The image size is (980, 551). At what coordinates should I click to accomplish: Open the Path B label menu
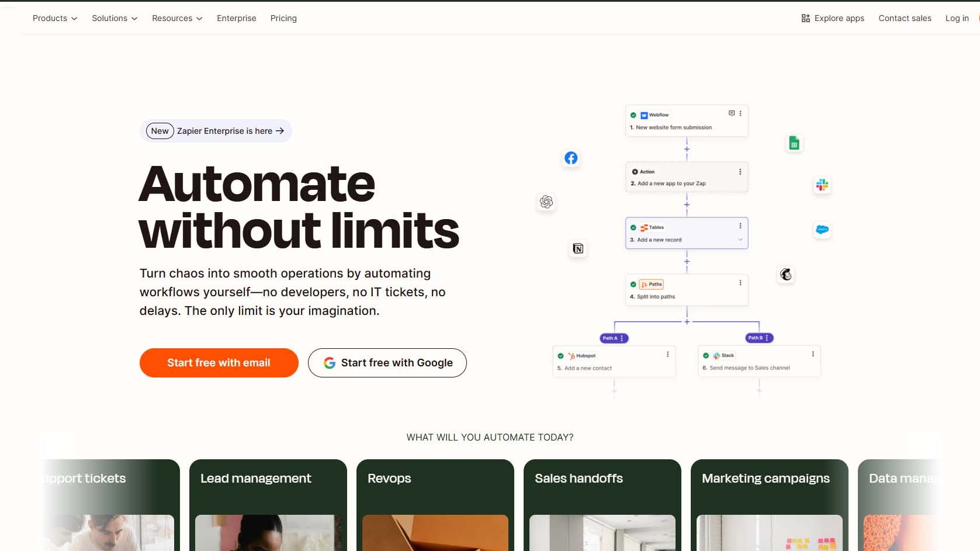coord(767,338)
